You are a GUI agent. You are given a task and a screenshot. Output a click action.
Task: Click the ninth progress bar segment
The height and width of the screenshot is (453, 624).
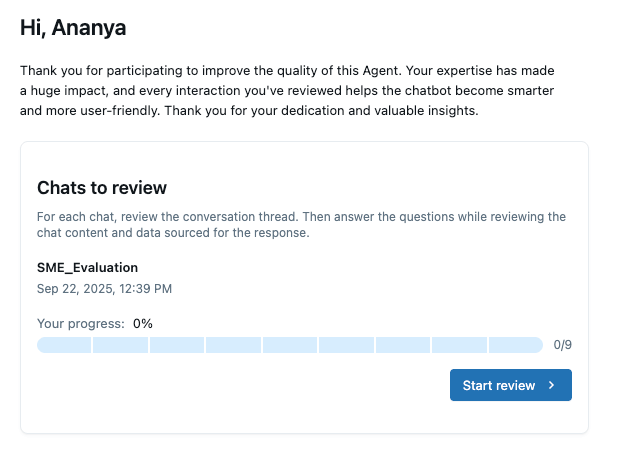pyautogui.click(x=516, y=345)
